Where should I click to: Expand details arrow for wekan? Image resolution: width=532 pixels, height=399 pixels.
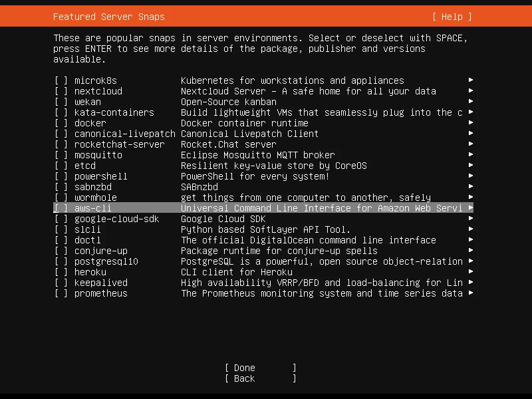pos(471,101)
